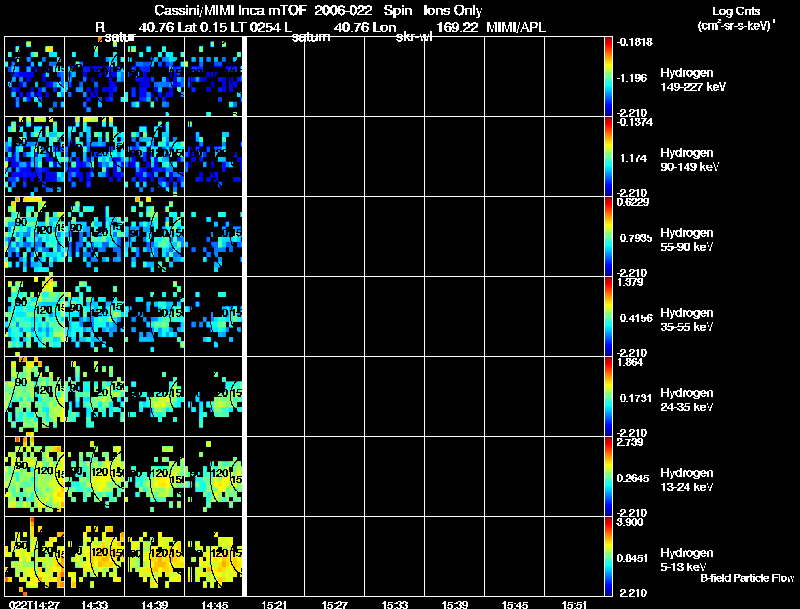Open the 13-24 keV image at 14:45
Screen dimensions: 800x609
(214, 476)
